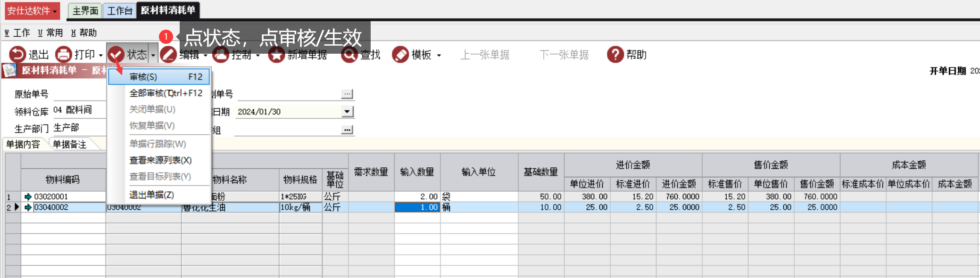
Task: Click the 进价金额 cell 760.0000
Action: click(x=679, y=196)
